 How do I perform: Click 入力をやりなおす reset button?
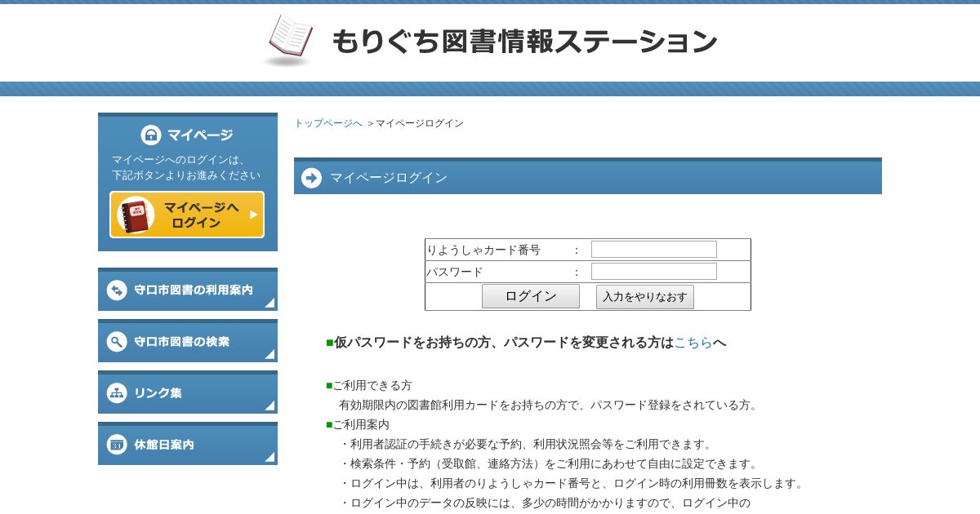645,297
